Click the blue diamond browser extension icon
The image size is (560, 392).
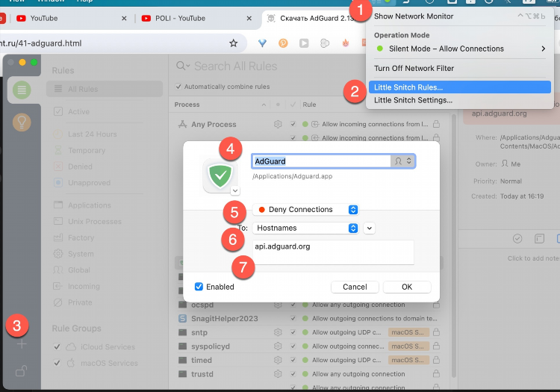click(263, 43)
